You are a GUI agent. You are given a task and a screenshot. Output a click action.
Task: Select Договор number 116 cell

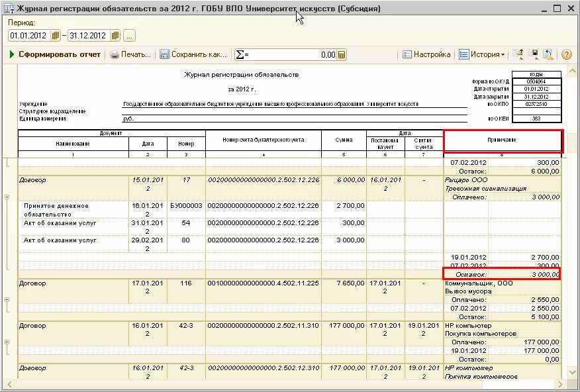click(x=186, y=291)
